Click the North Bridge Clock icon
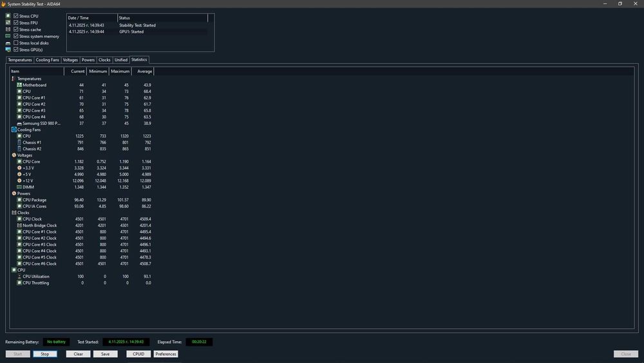This screenshot has height=363, width=644. (x=19, y=225)
